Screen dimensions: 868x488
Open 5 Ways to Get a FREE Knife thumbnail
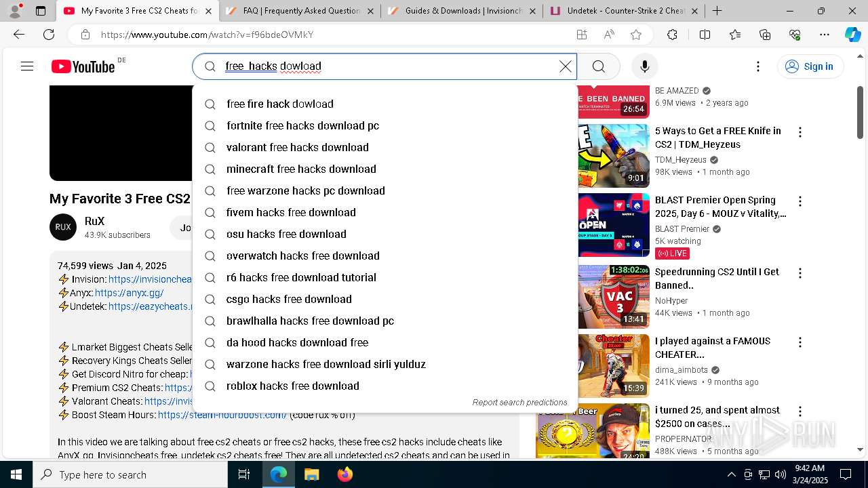coord(613,156)
